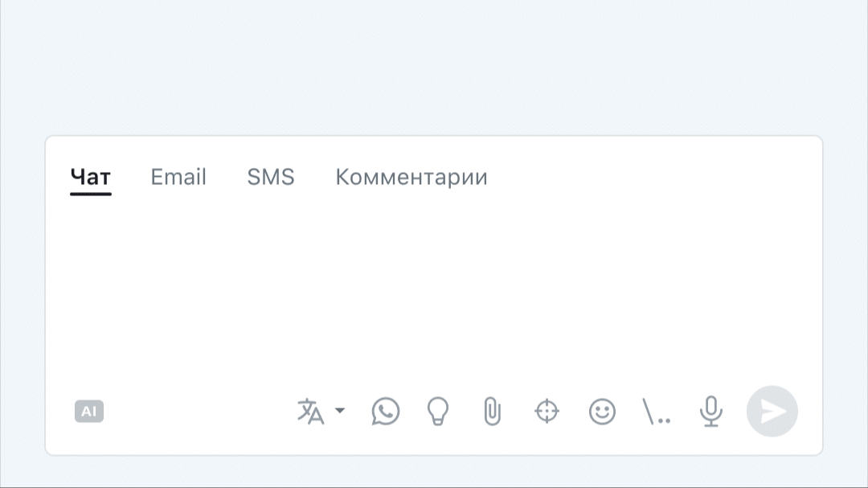Open the language translation dropdown arrow
The height and width of the screenshot is (488, 868).
[x=340, y=412]
